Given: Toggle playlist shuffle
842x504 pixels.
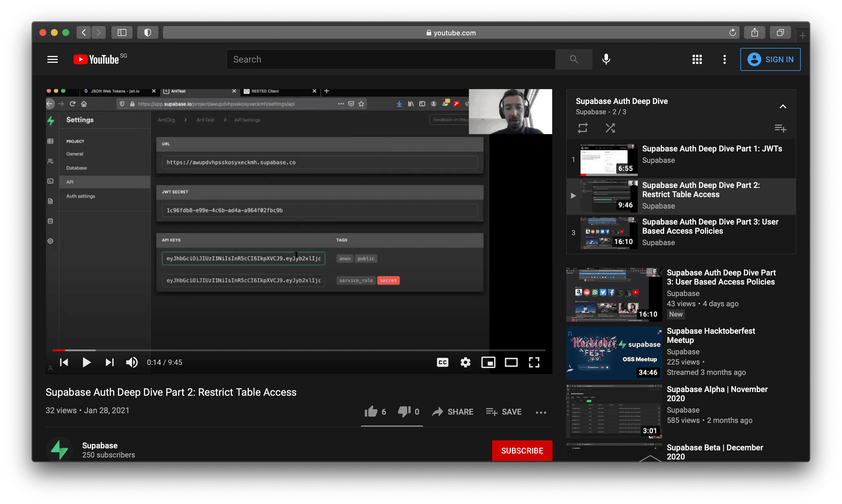Looking at the screenshot, I should coord(610,128).
